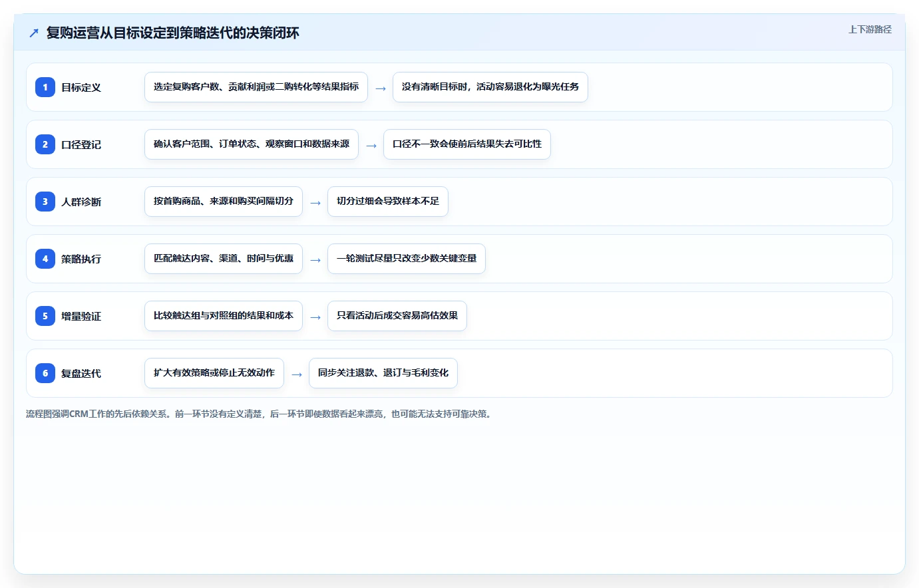This screenshot has width=919, height=588.
Task: Select the 上下游路径 label at top right
Action: (x=870, y=29)
